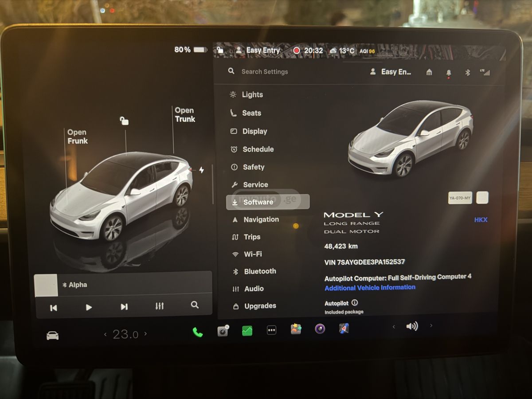Click the left chevron beside volume control
This screenshot has width=532, height=399.
click(x=394, y=326)
